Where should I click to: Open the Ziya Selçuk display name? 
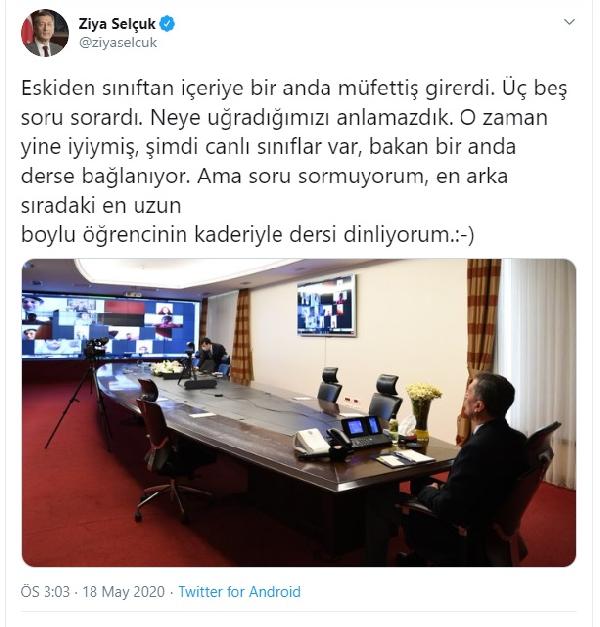click(x=117, y=24)
